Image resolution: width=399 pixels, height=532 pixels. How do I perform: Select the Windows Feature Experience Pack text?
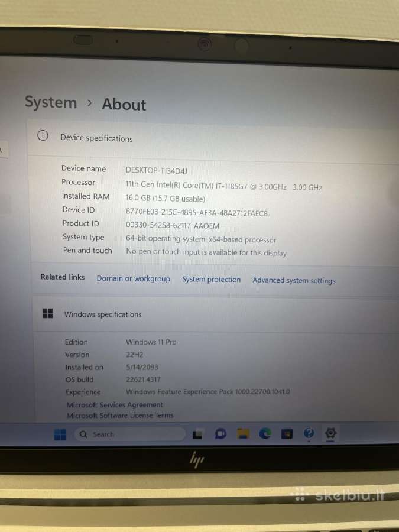coord(208,391)
